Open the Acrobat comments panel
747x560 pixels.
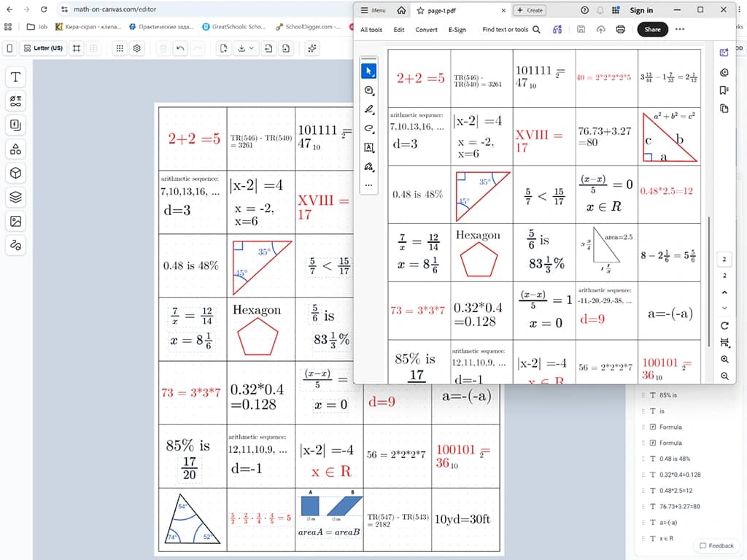click(724, 72)
